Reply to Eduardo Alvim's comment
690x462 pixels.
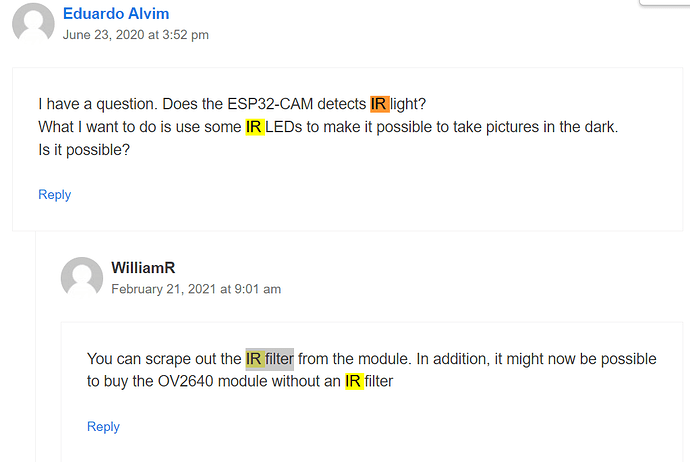click(x=55, y=194)
